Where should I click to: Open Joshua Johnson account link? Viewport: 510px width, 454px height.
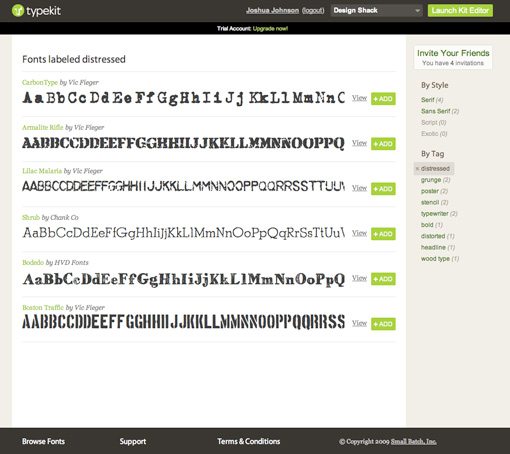(272, 10)
